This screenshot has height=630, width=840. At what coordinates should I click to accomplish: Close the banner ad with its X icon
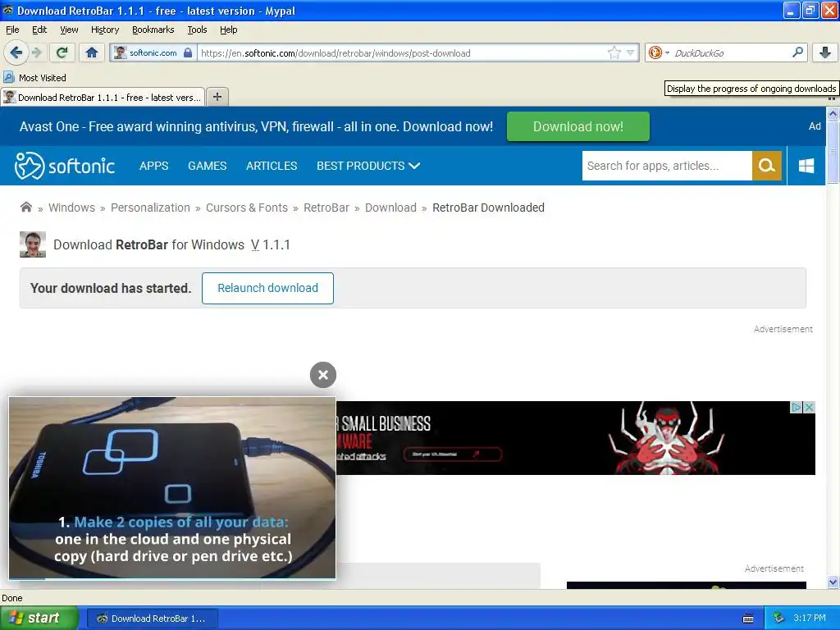[810, 407]
